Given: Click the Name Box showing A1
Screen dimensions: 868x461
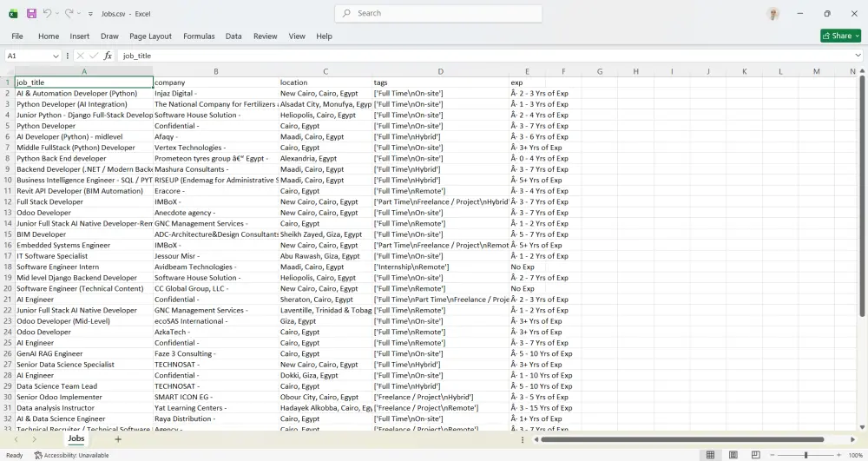Looking at the screenshot, I should pyautogui.click(x=28, y=56).
